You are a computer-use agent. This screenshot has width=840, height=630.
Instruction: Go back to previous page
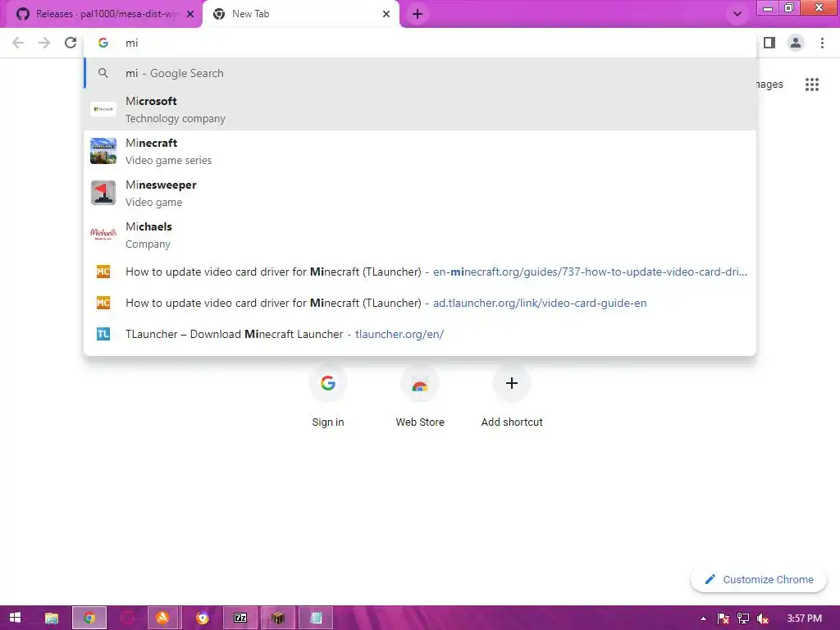18,43
